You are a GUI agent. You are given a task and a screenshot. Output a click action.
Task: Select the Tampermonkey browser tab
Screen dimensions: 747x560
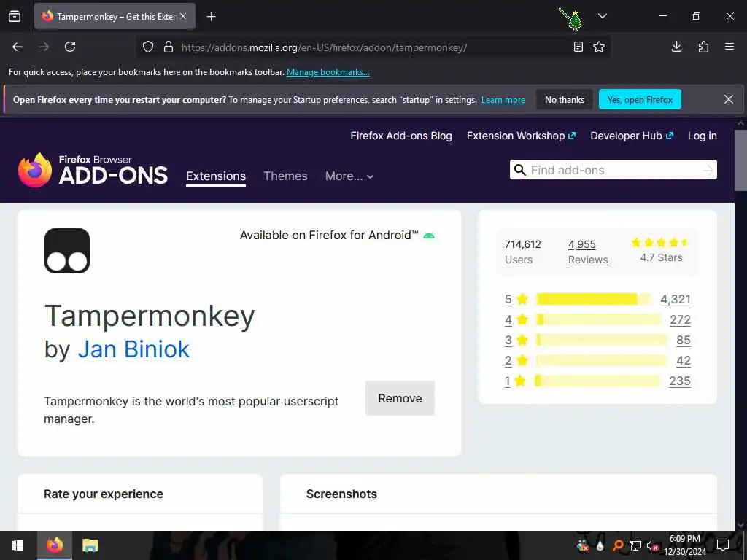[x=115, y=16]
